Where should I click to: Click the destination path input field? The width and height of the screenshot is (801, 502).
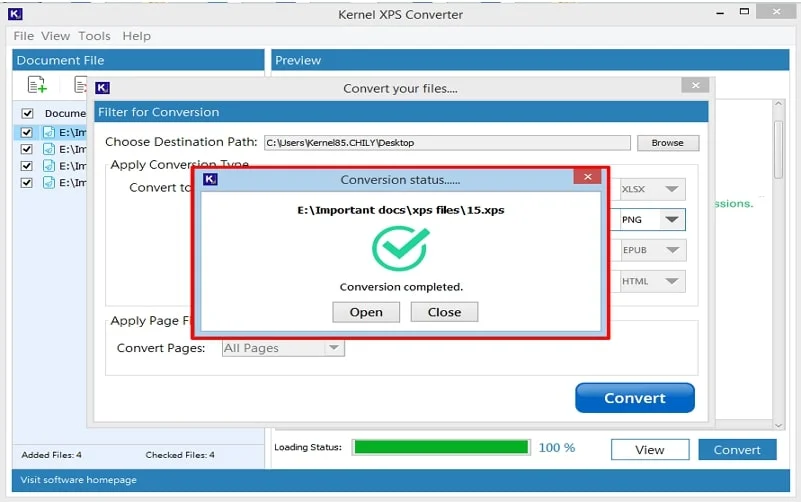click(x=447, y=143)
